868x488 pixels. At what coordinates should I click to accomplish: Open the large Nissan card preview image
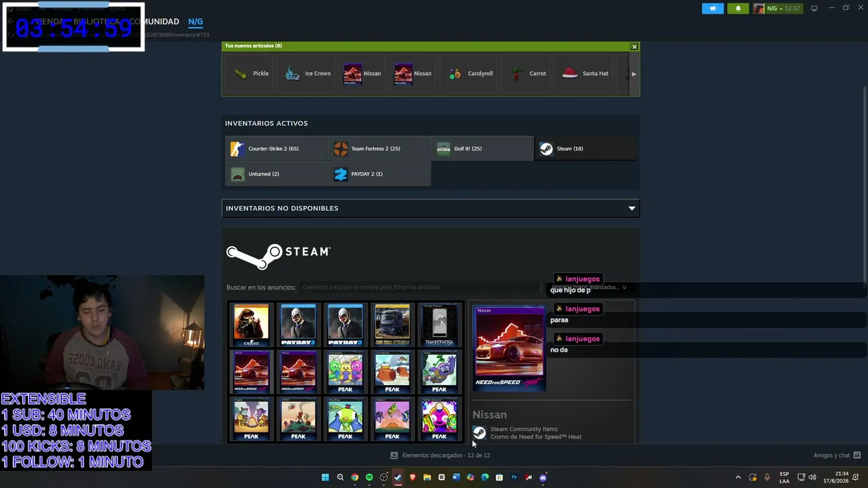[509, 348]
